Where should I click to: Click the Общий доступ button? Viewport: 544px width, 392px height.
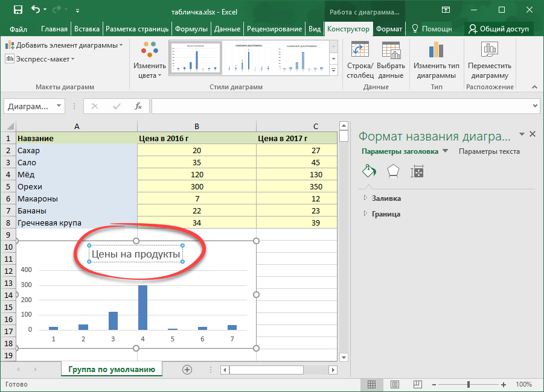(x=499, y=29)
